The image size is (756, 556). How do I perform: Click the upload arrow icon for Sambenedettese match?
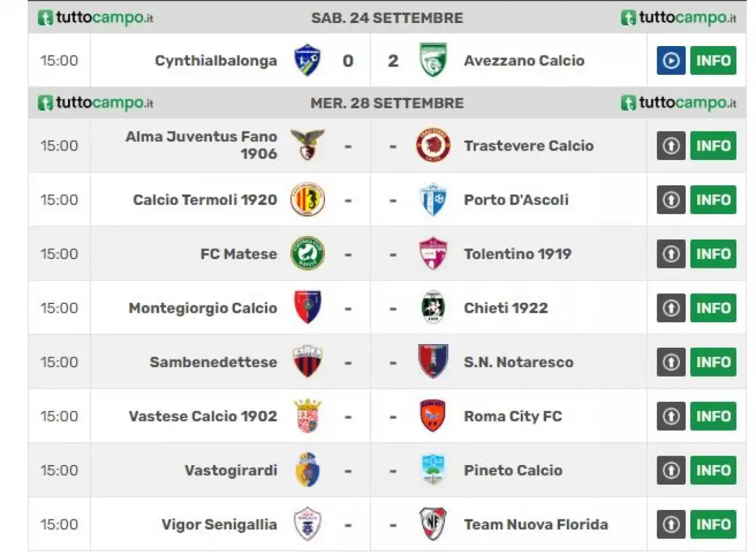point(671,362)
